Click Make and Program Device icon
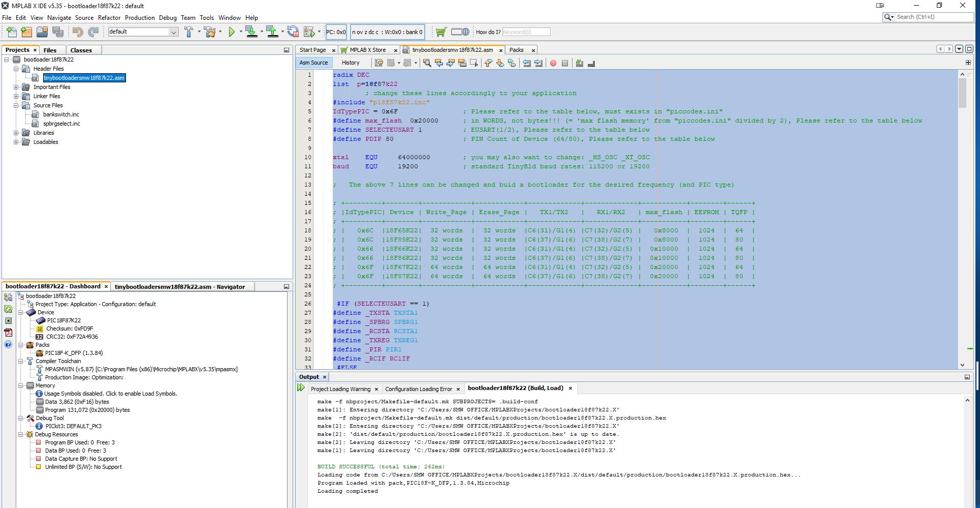 pos(251,32)
